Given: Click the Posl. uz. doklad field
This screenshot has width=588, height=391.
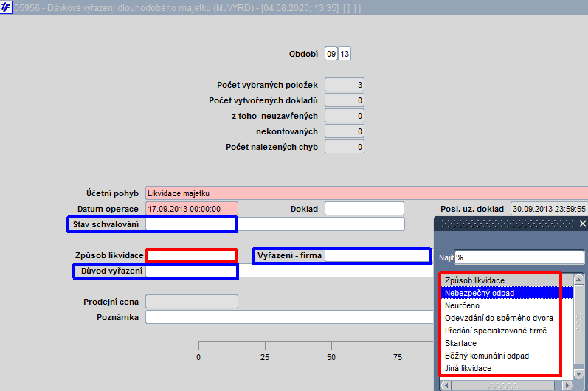Looking at the screenshot, I should click(x=549, y=209).
